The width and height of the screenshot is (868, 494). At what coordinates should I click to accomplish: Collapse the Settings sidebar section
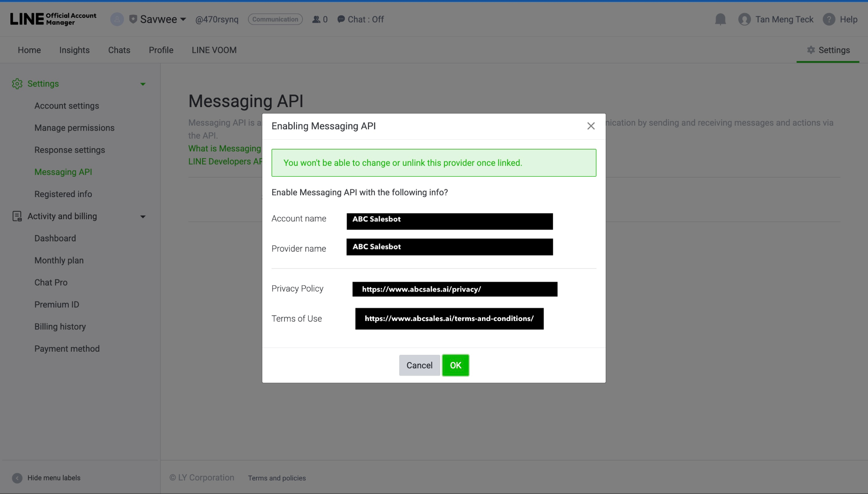[x=143, y=84]
